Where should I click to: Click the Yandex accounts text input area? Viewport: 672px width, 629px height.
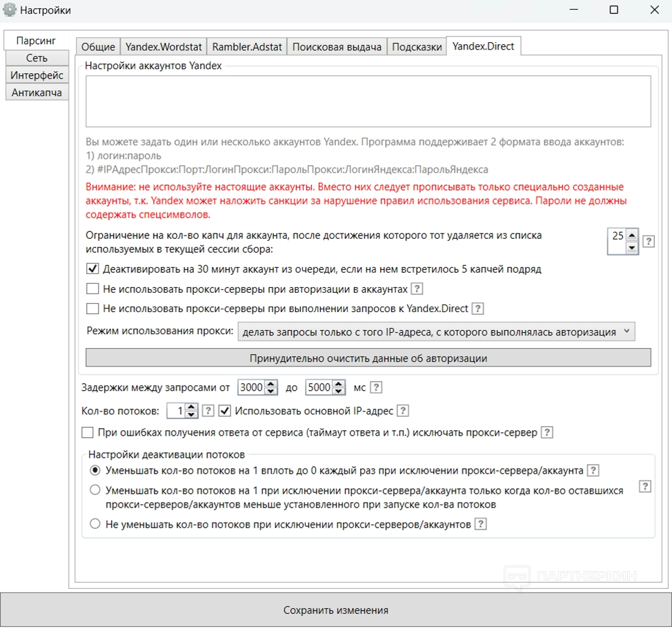click(x=368, y=101)
